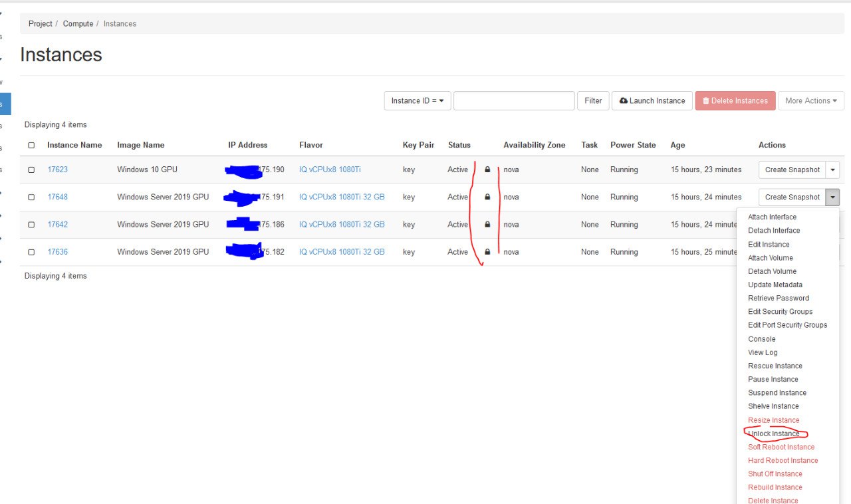
Task: Click the Availability Zone column header
Action: [535, 145]
